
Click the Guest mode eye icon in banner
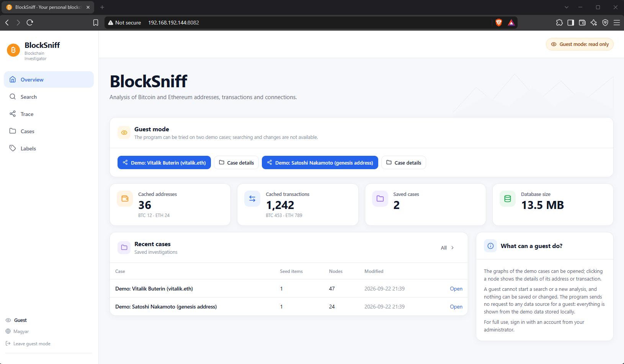(x=124, y=133)
